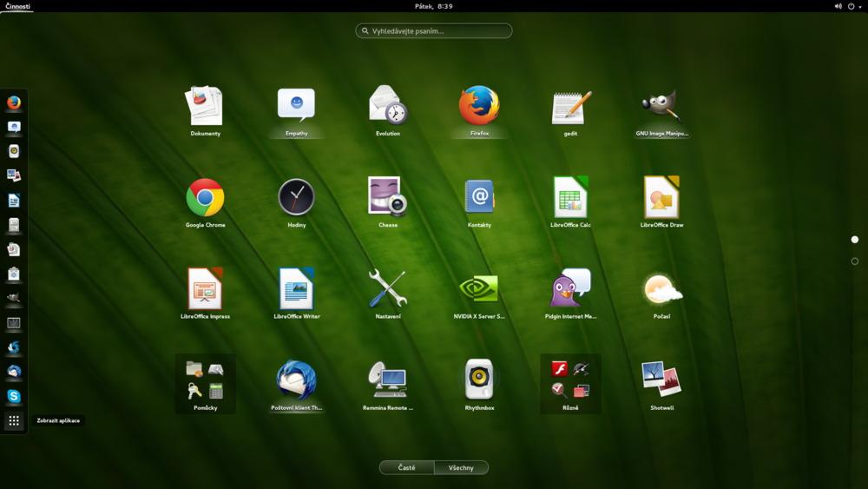Image resolution: width=868 pixels, height=489 pixels.
Task: Launch Firefox from the application grid
Action: pyautogui.click(x=479, y=110)
